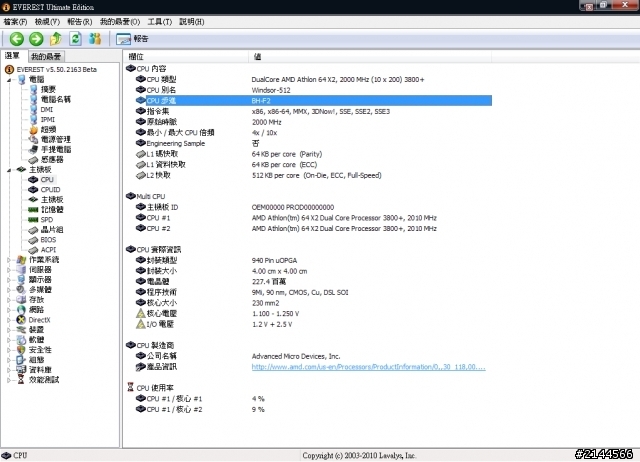The image size is (640, 462).
Task: Select the 記憶體 memory icon
Action: [x=33, y=210]
